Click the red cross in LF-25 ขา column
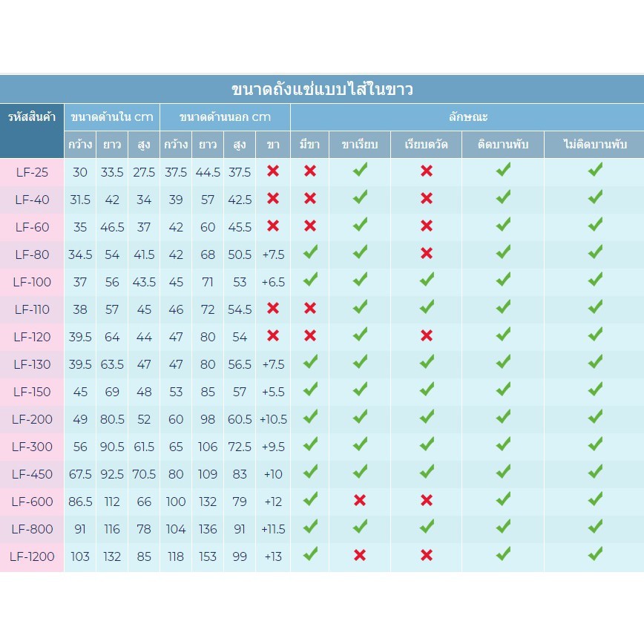The height and width of the screenshot is (644, 644). (273, 171)
